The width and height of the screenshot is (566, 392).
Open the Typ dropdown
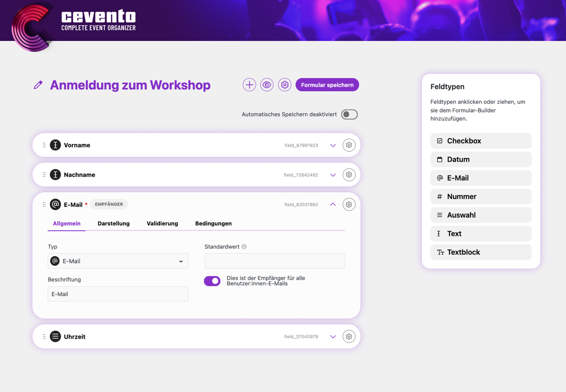click(x=118, y=261)
